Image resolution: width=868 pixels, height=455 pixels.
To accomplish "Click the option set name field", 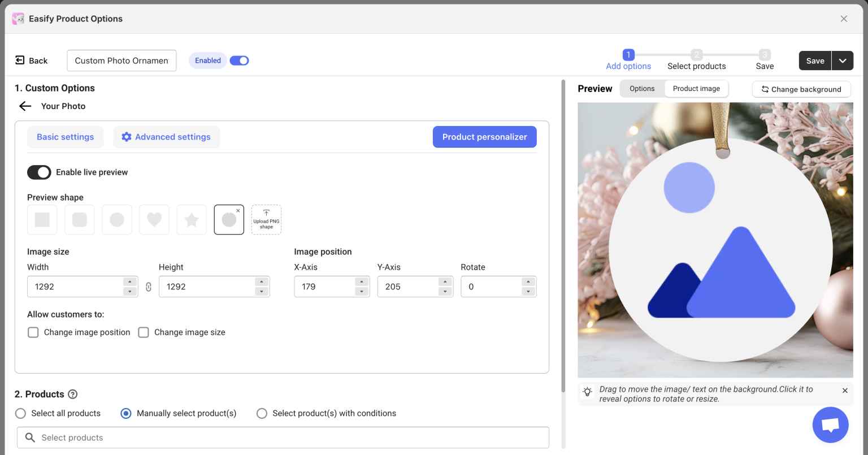I will (121, 60).
